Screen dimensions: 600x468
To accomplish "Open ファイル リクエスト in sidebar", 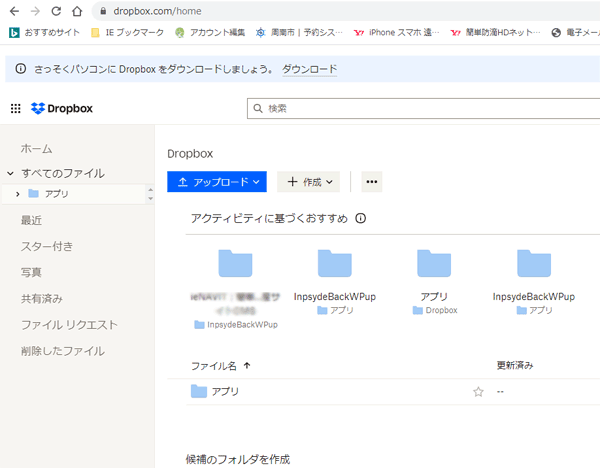I will point(69,325).
